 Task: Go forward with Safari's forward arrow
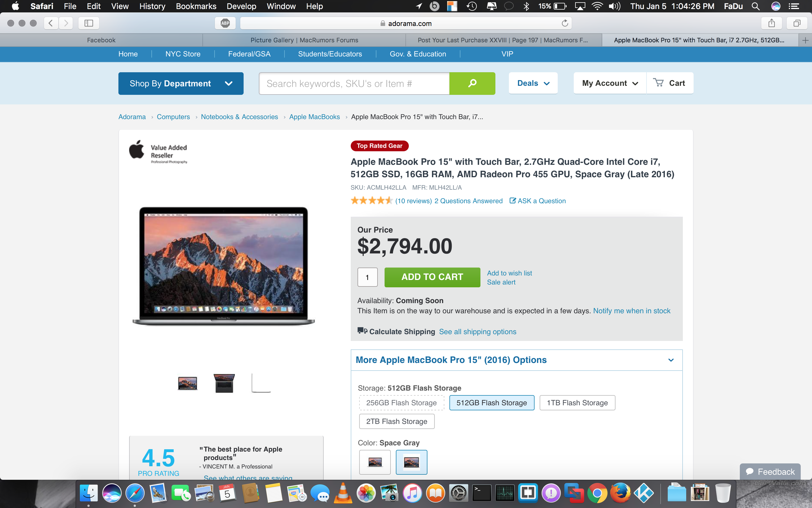[x=66, y=23]
